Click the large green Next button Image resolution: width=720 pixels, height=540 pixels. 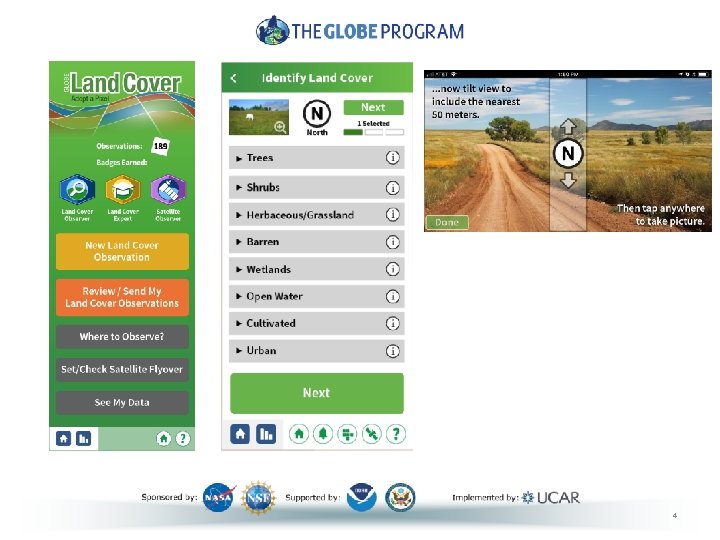(317, 393)
